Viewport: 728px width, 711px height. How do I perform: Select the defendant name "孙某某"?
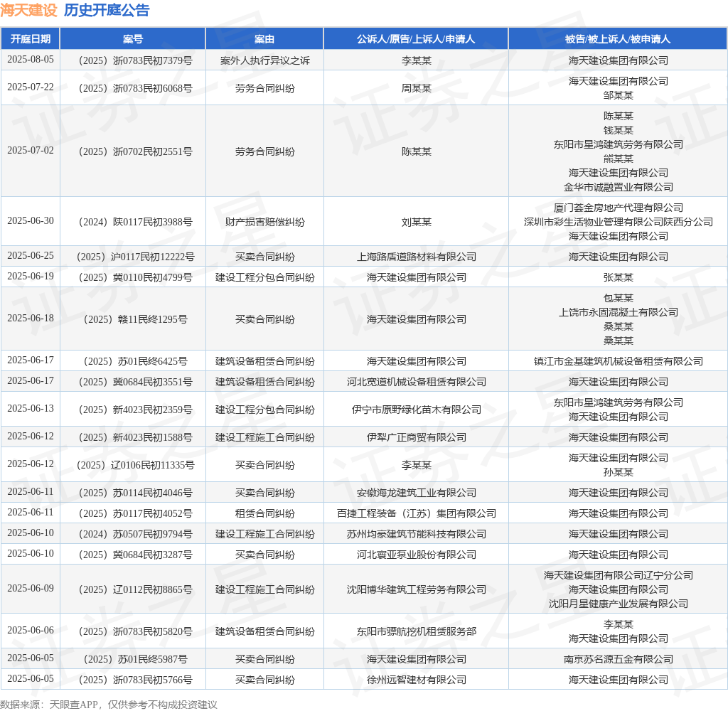618,472
